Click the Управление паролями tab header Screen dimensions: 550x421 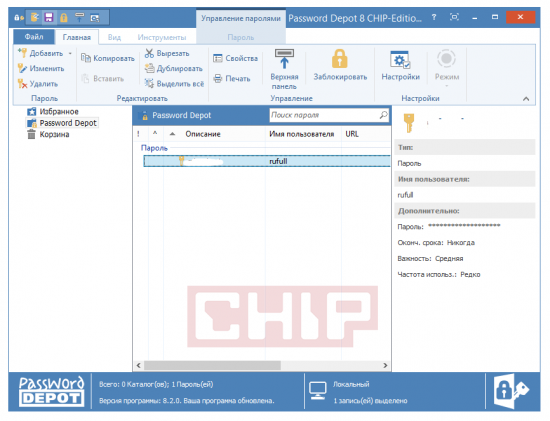click(x=241, y=18)
